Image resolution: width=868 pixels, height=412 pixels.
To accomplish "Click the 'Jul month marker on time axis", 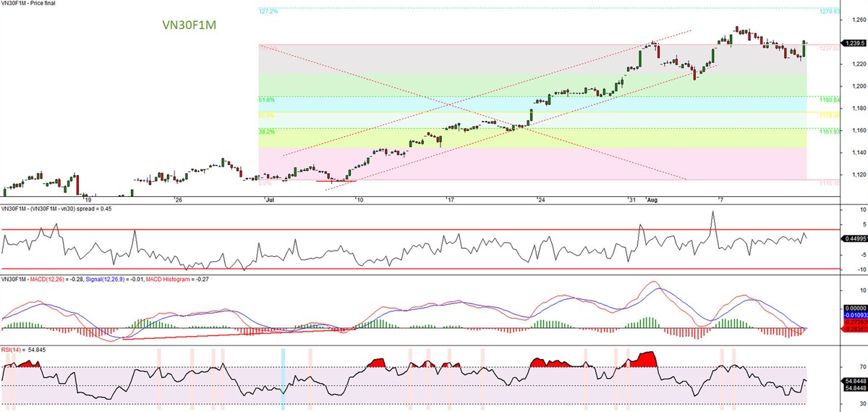I will 269,198.
